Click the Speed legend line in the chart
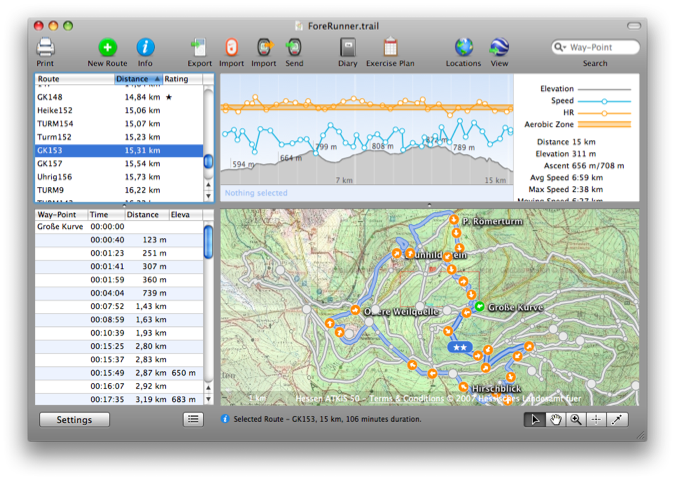 [x=604, y=101]
